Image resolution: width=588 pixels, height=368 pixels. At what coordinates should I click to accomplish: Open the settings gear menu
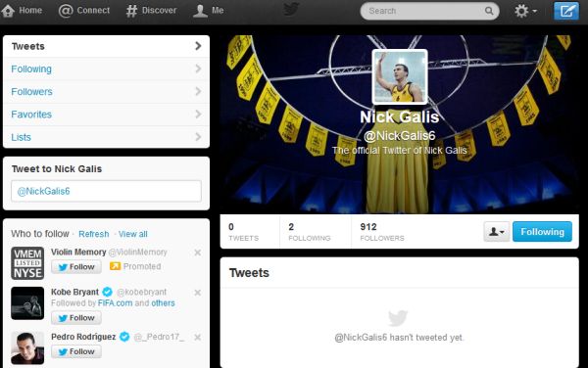pyautogui.click(x=525, y=11)
